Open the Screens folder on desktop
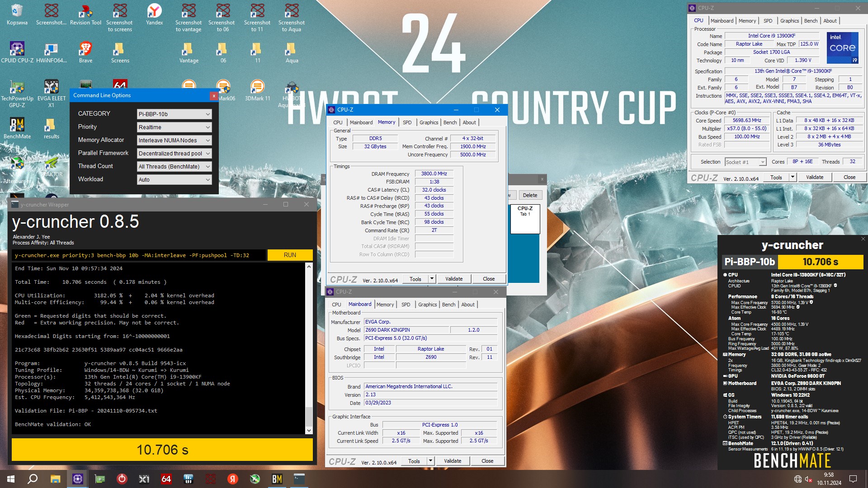The image size is (868, 488). (120, 52)
